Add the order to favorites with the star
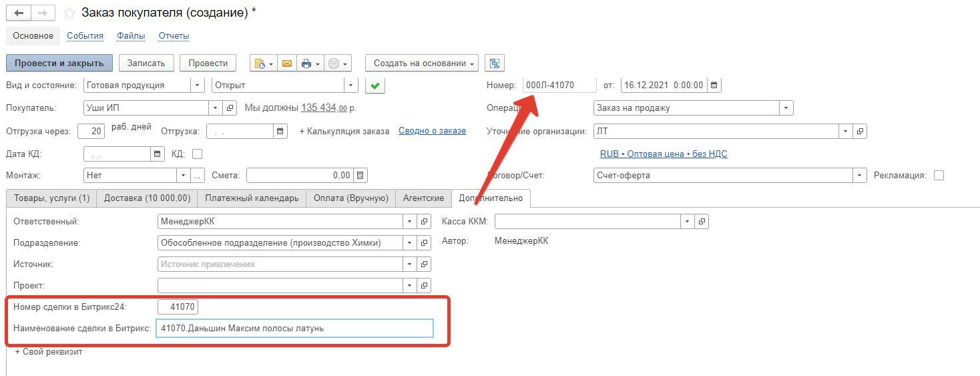Screen dimensions: 980x376 [x=69, y=13]
